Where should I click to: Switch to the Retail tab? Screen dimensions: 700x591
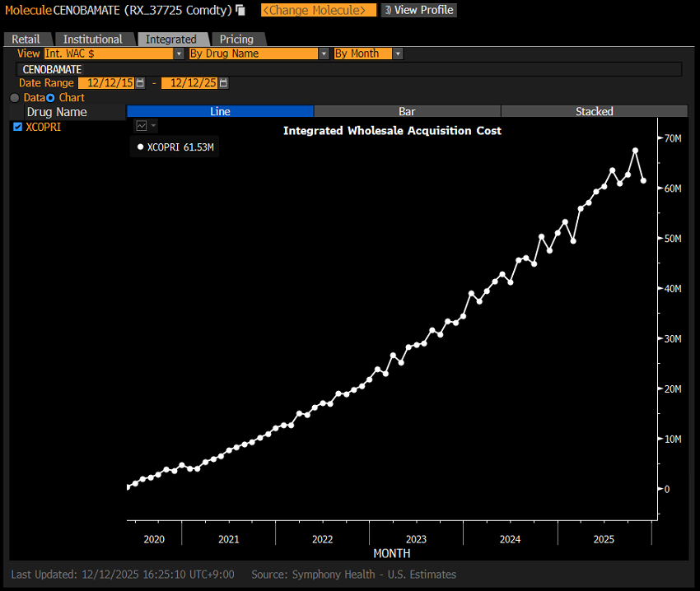click(26, 40)
